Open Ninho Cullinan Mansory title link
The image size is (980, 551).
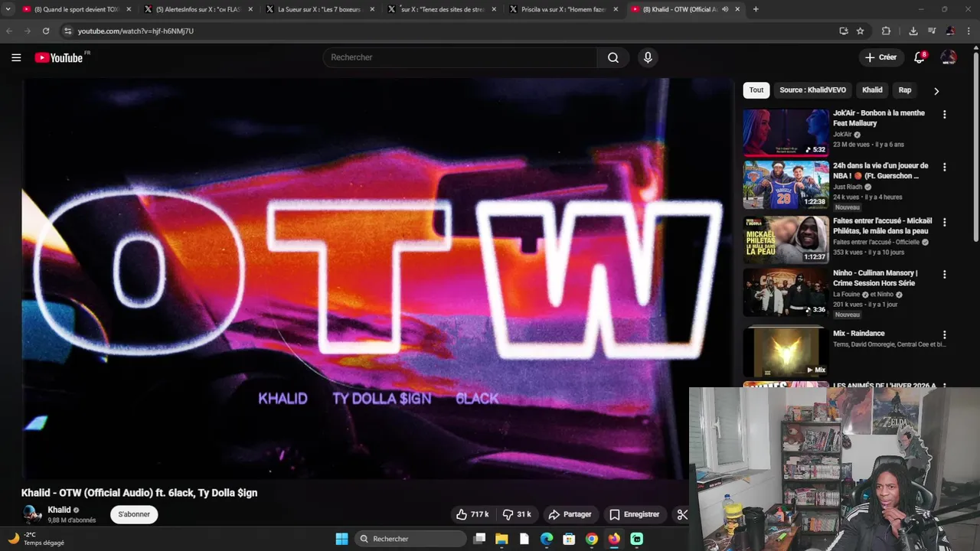(875, 278)
